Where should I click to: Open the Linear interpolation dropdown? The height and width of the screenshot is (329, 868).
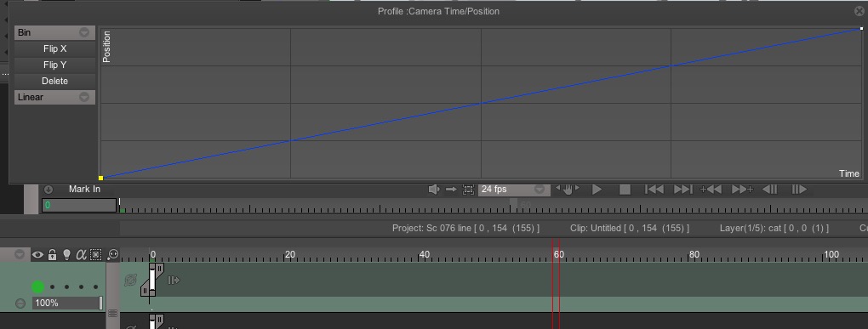pos(54,97)
